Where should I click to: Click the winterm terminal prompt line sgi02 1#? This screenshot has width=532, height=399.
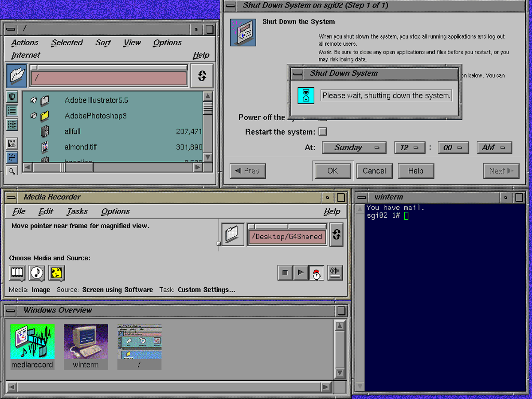[387, 216]
